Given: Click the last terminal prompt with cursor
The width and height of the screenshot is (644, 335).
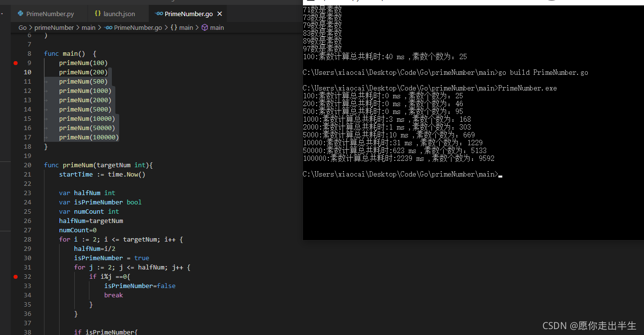Looking at the screenshot, I should (403, 174).
